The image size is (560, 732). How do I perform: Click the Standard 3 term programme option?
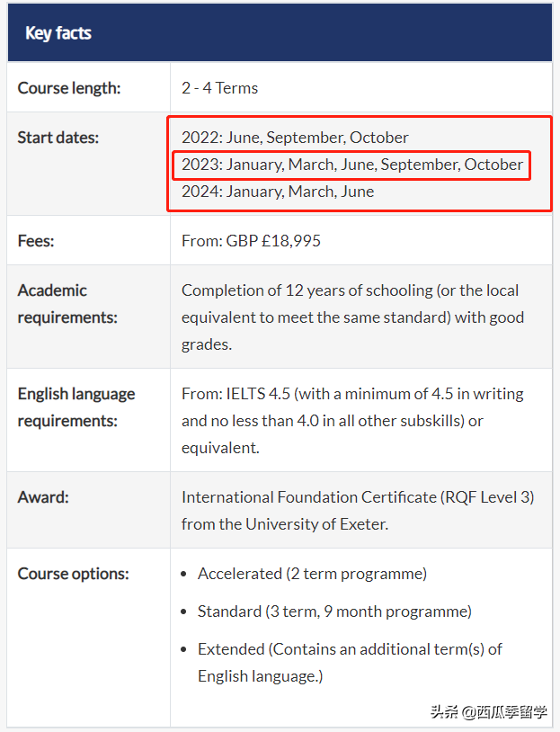(334, 611)
